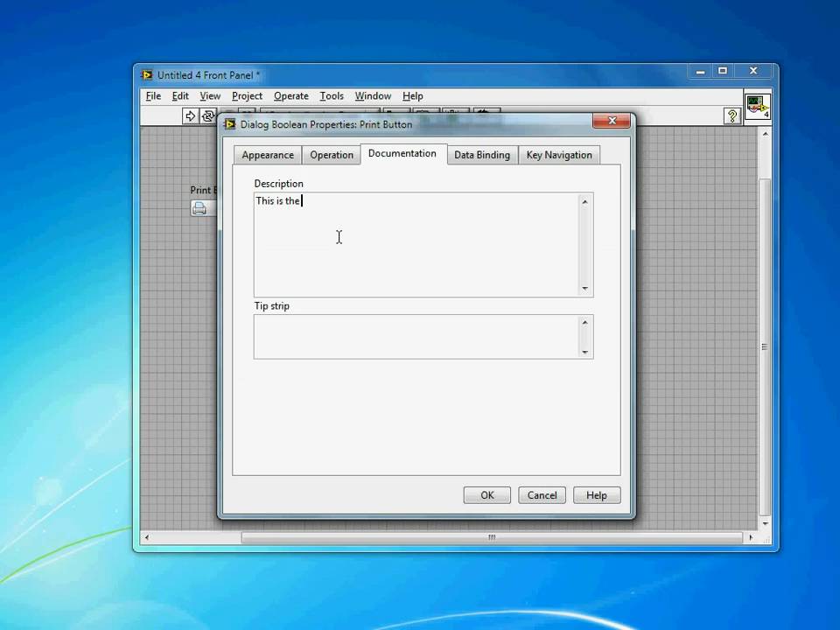Open the Tools menu
Screen dimensions: 840x630
[x=332, y=96]
